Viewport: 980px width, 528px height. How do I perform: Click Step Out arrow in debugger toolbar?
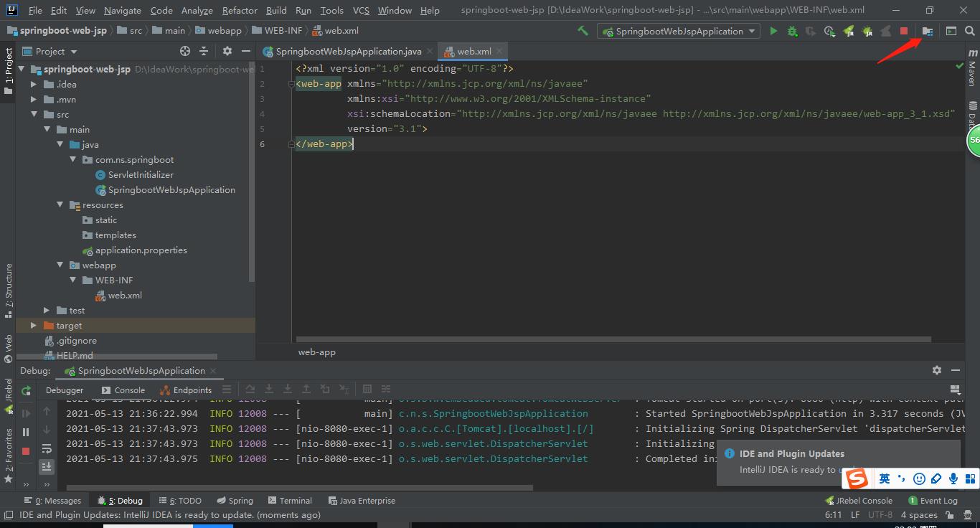pos(306,389)
